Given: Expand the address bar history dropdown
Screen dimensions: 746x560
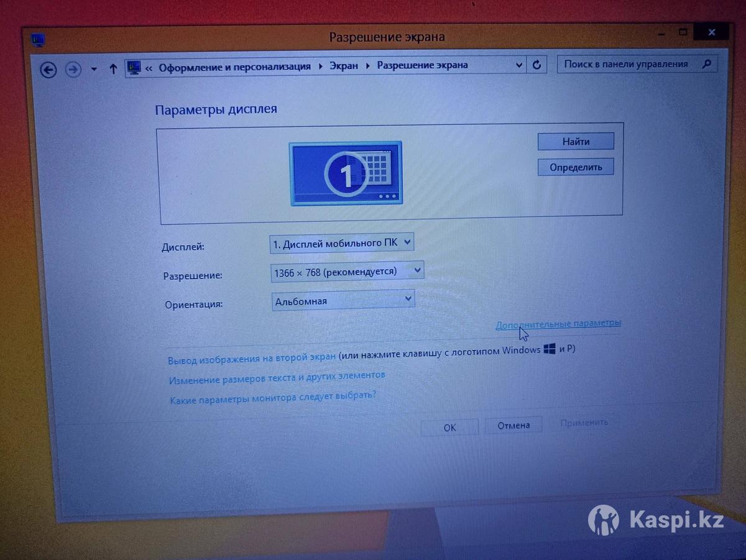Looking at the screenshot, I should click(520, 65).
